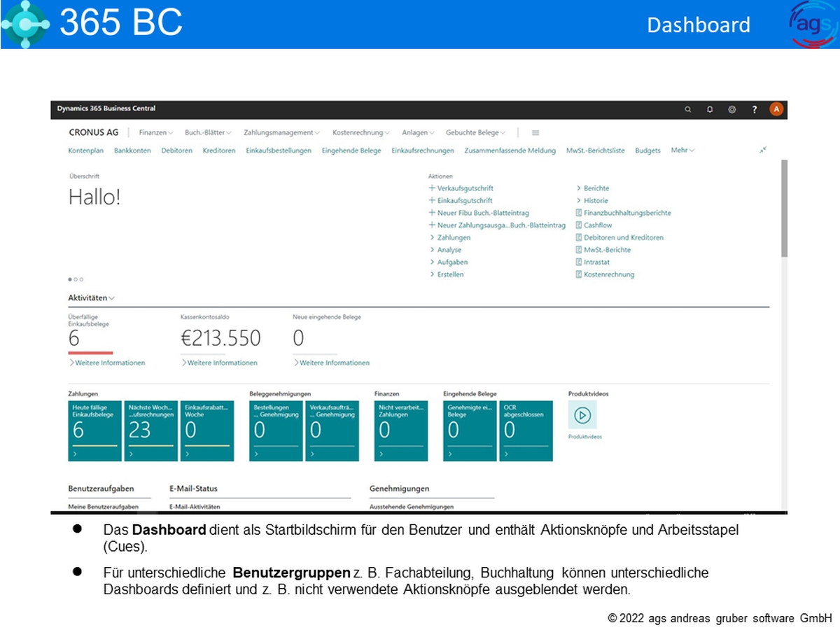Open the Verkaufsaufträ... Genehmigung tile
The height and width of the screenshot is (630, 840).
pos(332,431)
